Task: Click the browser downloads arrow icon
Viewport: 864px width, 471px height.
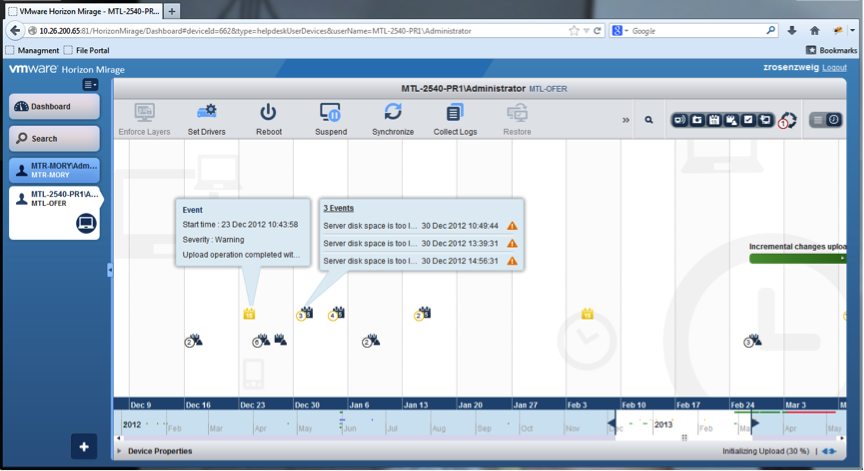Action: tap(792, 31)
